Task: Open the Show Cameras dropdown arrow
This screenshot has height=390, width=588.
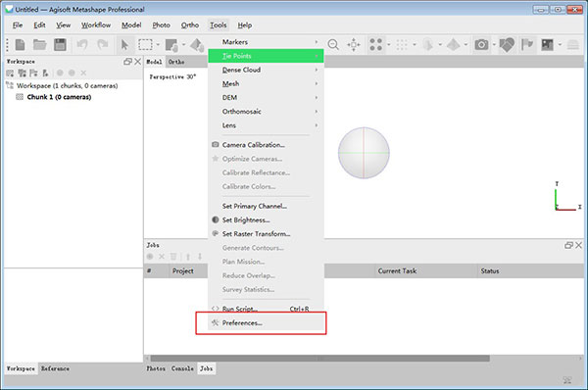Action: (494, 45)
